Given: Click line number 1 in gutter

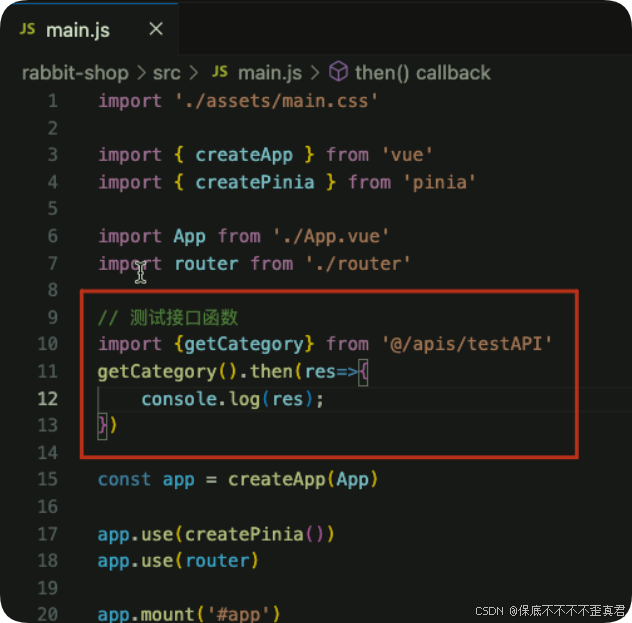Looking at the screenshot, I should point(53,101).
